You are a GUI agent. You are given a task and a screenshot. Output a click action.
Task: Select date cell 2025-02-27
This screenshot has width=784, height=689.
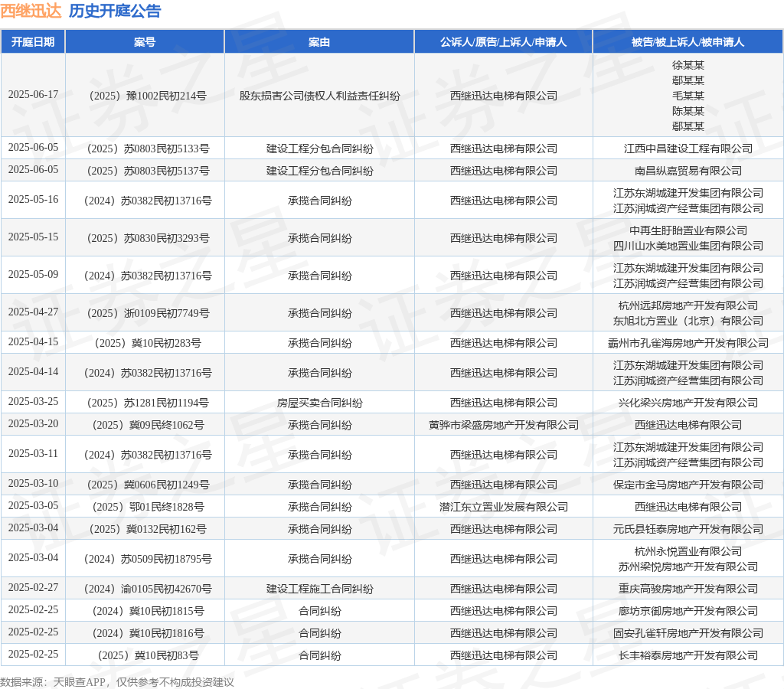pos(33,587)
